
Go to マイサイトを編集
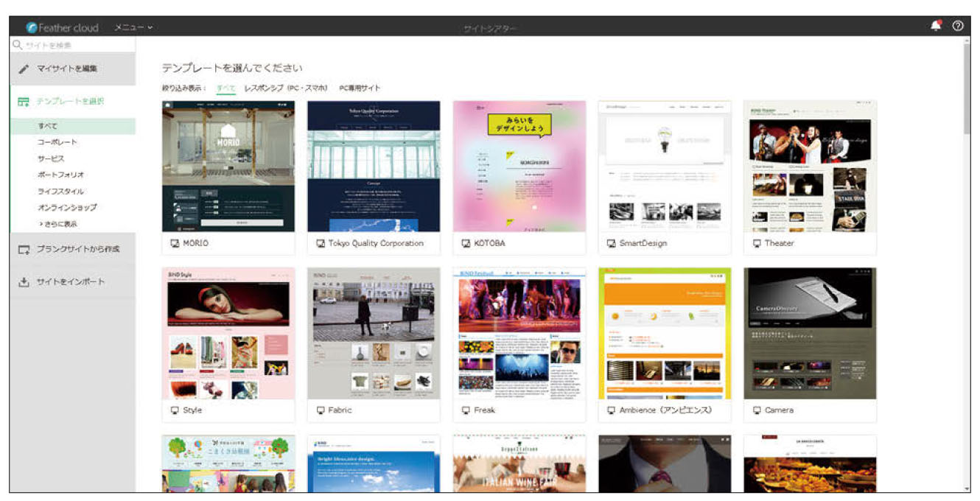pos(72,69)
